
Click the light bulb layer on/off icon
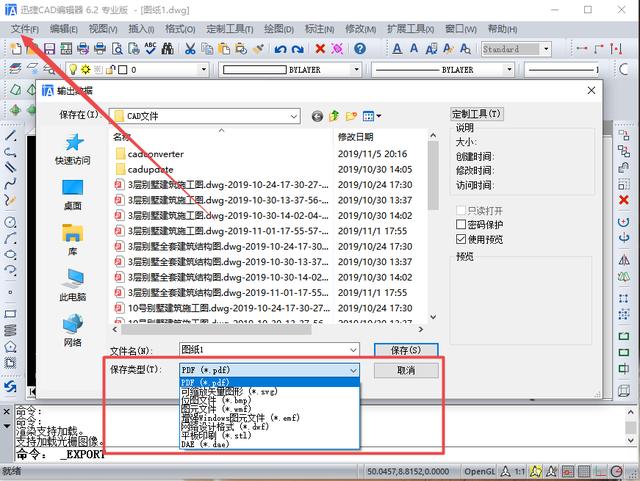(x=73, y=69)
